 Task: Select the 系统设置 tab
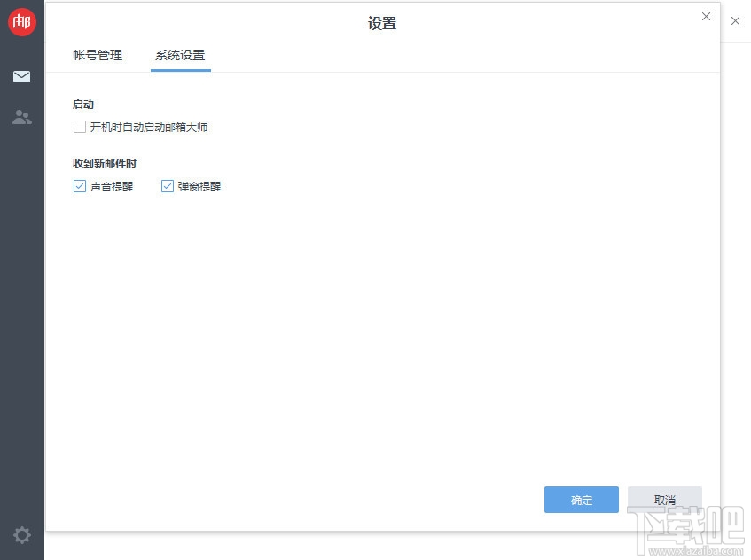click(x=180, y=55)
